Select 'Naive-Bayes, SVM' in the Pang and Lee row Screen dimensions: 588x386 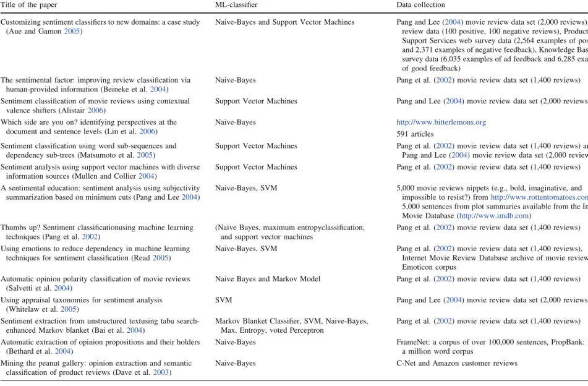246,188
